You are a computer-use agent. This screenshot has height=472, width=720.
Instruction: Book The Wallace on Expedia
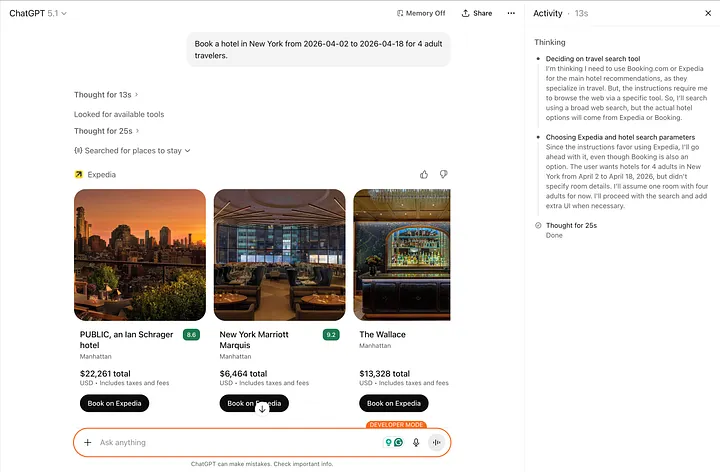pos(394,403)
